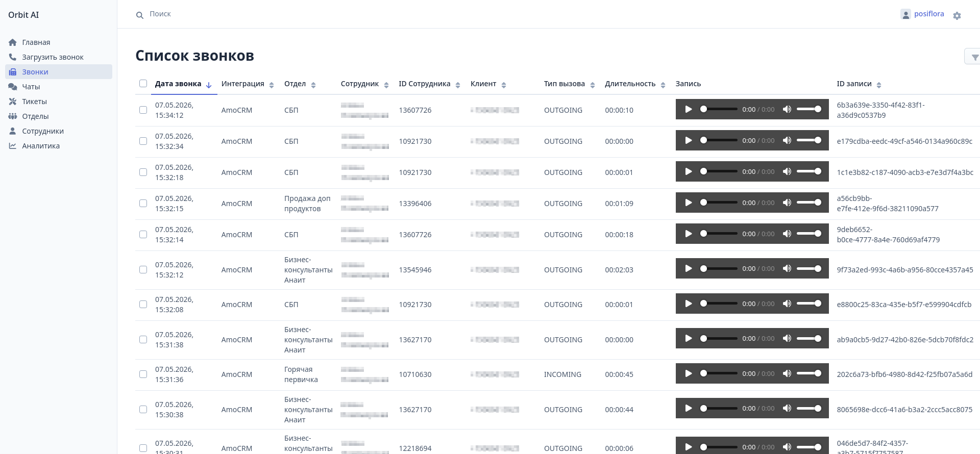This screenshot has height=454, width=980.
Task: Click the search magnifier icon
Action: (140, 15)
